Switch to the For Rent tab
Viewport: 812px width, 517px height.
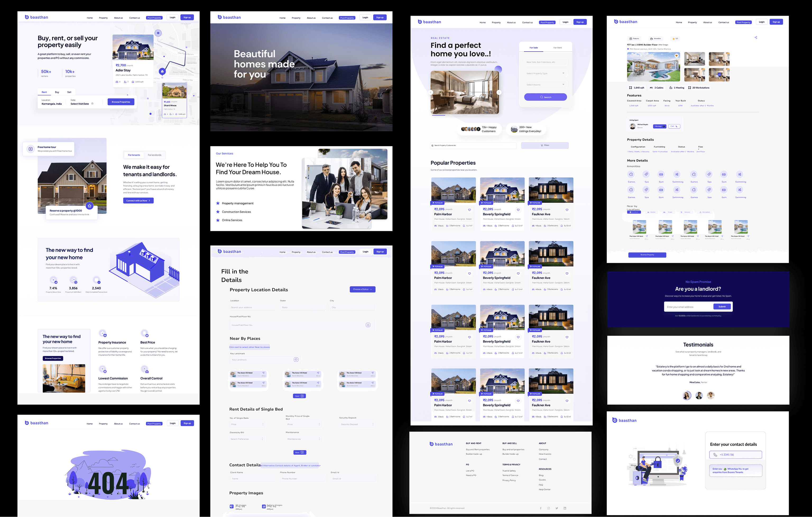click(x=557, y=48)
